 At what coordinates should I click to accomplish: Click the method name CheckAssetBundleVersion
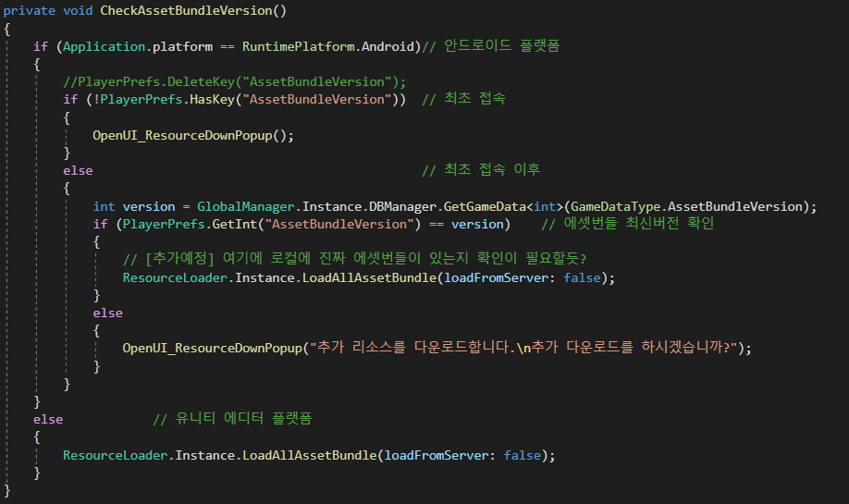click(186, 11)
